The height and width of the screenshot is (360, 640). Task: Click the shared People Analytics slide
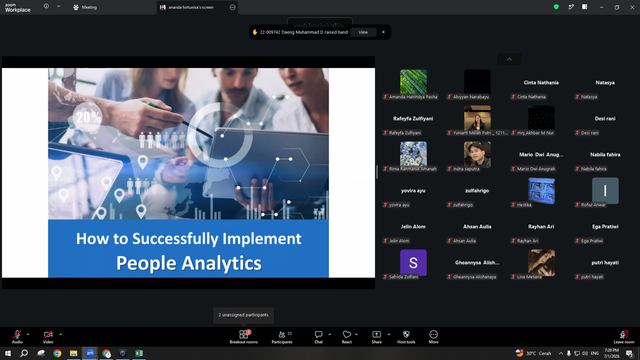(189, 173)
